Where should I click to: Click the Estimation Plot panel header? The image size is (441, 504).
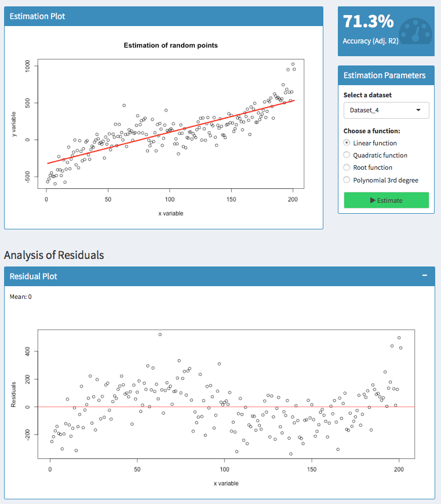click(163, 16)
